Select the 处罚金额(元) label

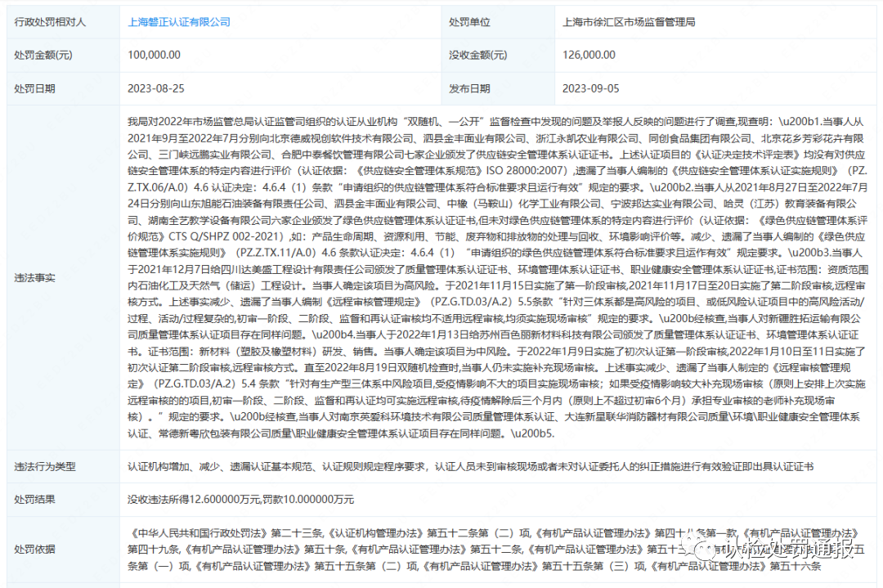pyautogui.click(x=43, y=55)
